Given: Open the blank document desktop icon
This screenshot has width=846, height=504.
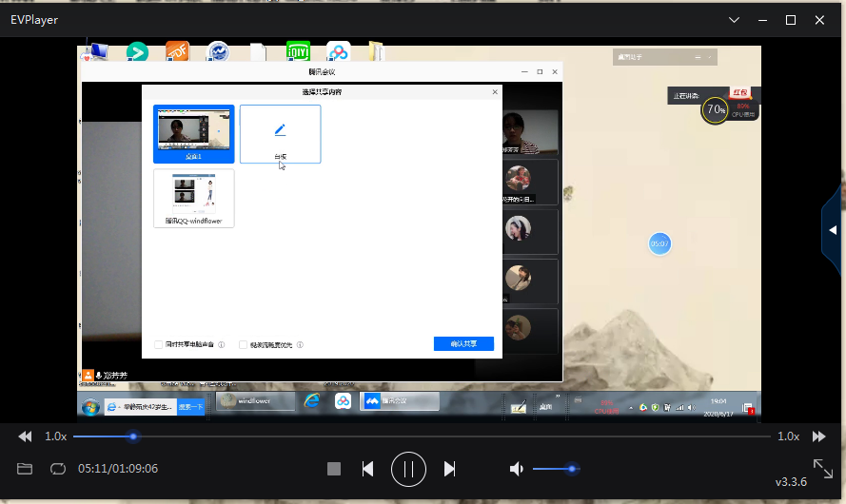Looking at the screenshot, I should click(x=259, y=52).
